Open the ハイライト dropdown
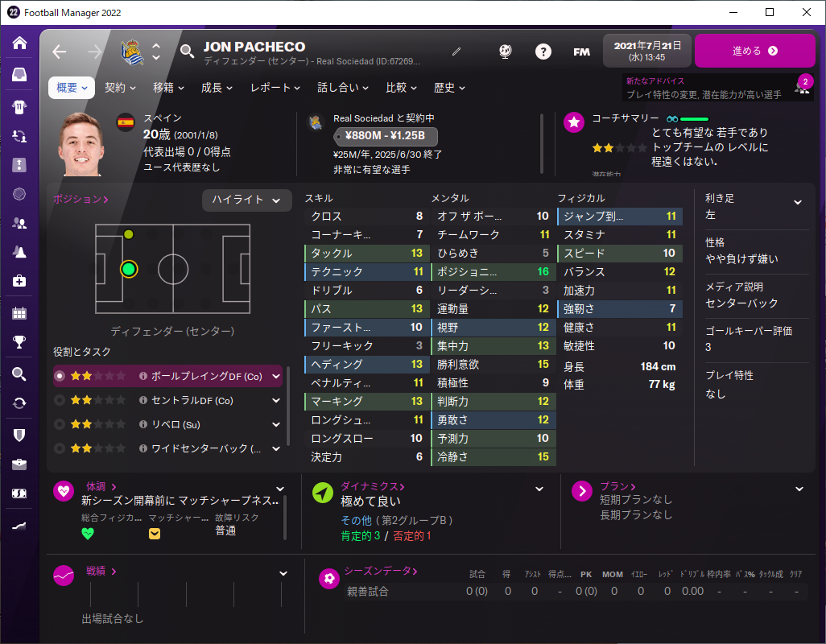The width and height of the screenshot is (826, 644). 246,200
